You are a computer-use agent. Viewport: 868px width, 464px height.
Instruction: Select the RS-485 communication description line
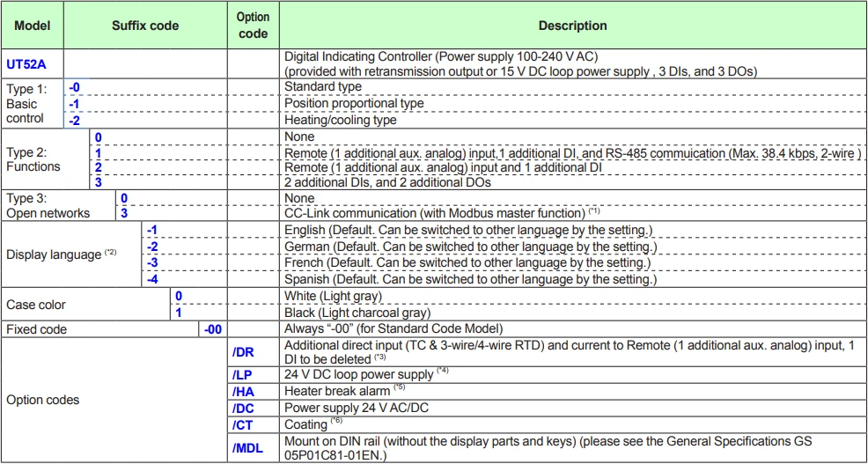pyautogui.click(x=573, y=153)
